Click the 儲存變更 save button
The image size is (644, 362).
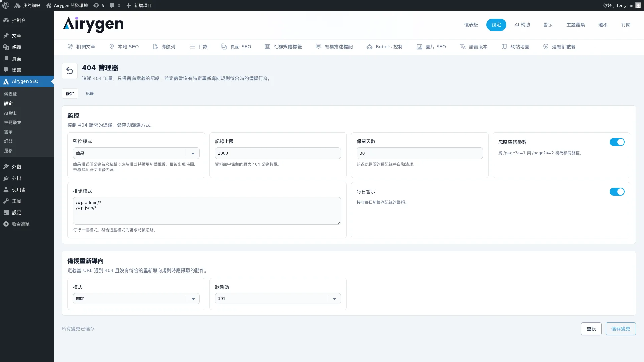621,329
